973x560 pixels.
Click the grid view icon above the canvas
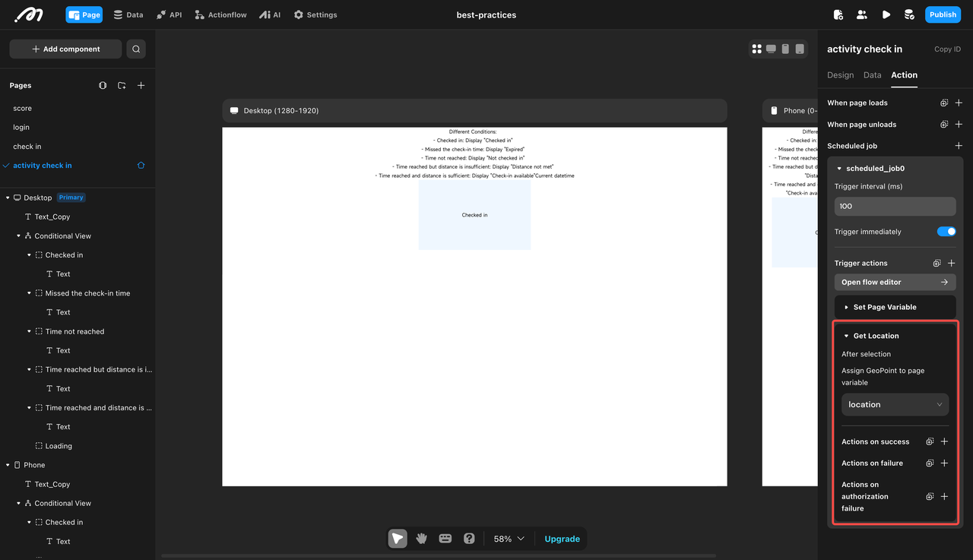[x=756, y=49]
